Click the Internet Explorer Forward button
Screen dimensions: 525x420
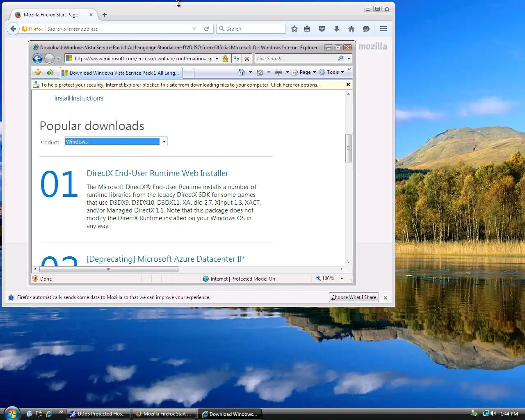[x=49, y=59]
